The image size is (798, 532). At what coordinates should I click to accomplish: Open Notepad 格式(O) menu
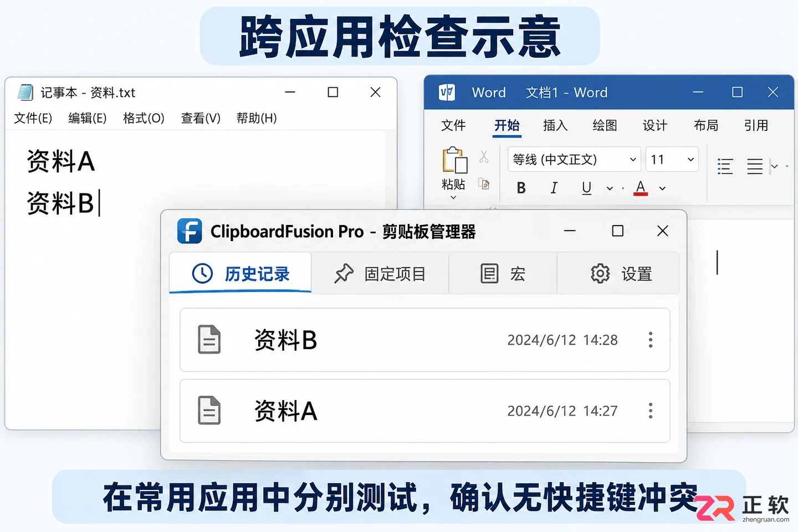[x=144, y=118]
